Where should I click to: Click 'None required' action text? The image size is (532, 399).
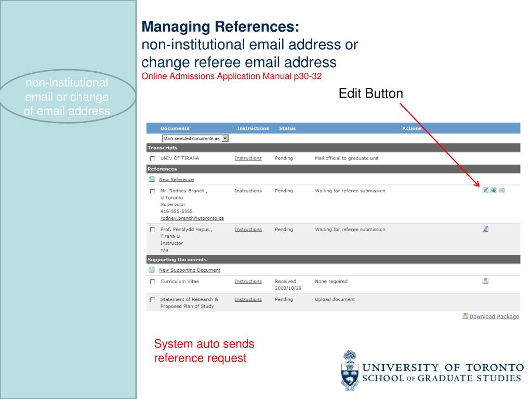click(x=331, y=281)
